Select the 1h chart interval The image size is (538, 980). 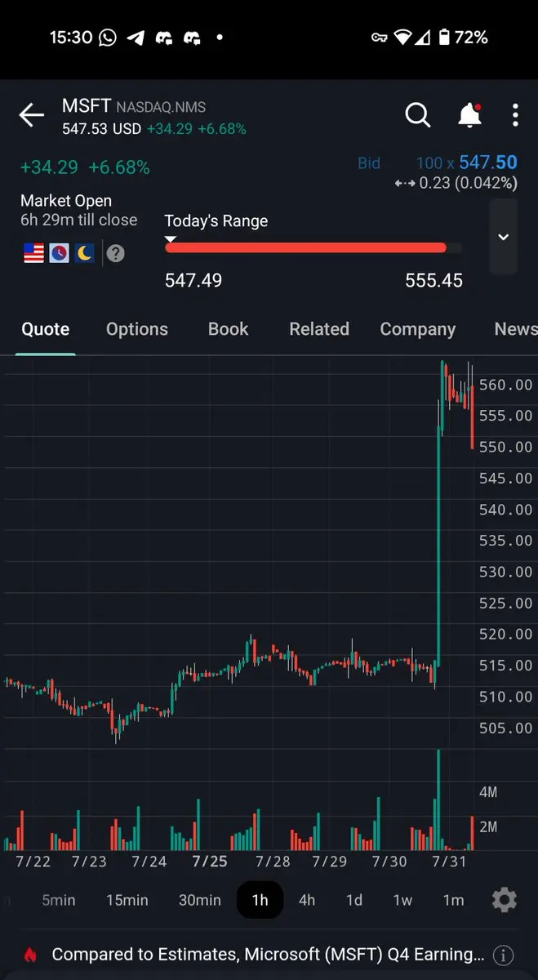coord(260,900)
